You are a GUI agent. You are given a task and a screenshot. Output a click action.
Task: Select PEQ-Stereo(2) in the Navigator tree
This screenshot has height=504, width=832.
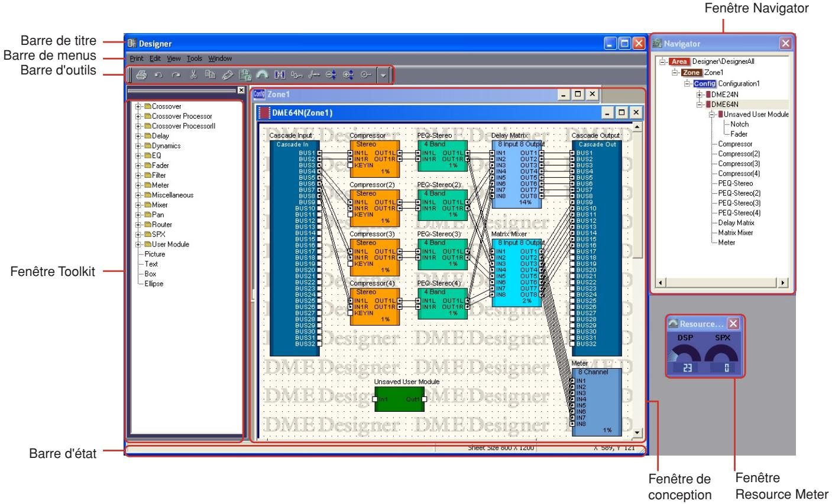(739, 193)
